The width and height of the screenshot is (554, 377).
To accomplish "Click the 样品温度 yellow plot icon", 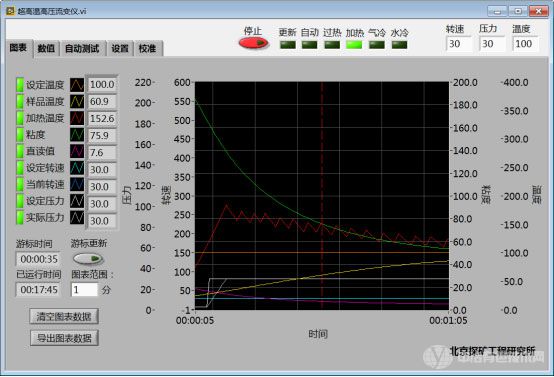I will point(77,101).
